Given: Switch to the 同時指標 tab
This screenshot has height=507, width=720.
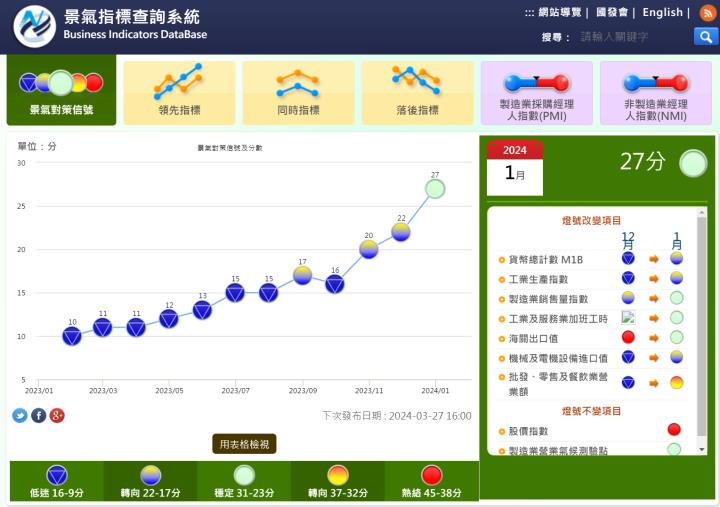Looking at the screenshot, I should (x=298, y=93).
